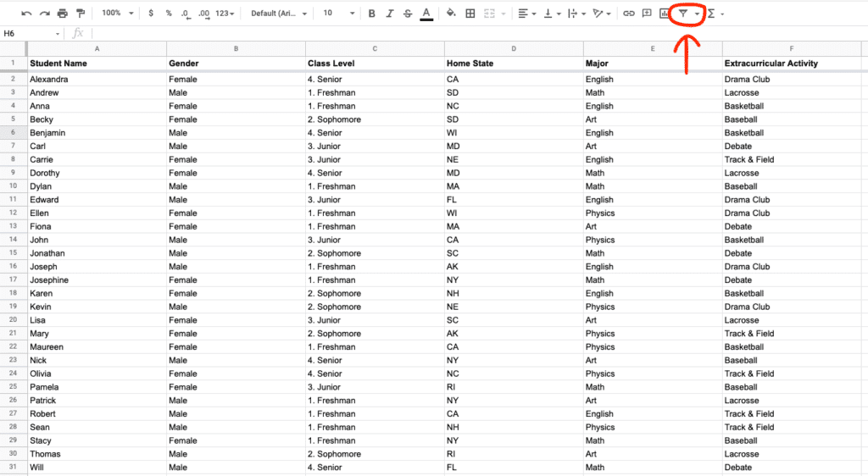
Task: Select the cell containing Thomas
Action: [97, 454]
